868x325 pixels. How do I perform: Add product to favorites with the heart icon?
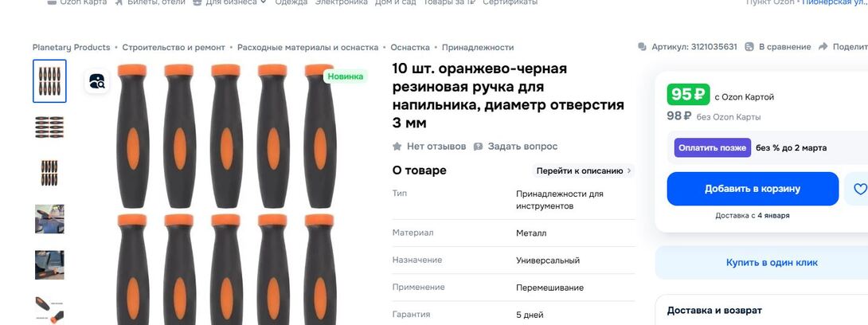click(x=859, y=189)
